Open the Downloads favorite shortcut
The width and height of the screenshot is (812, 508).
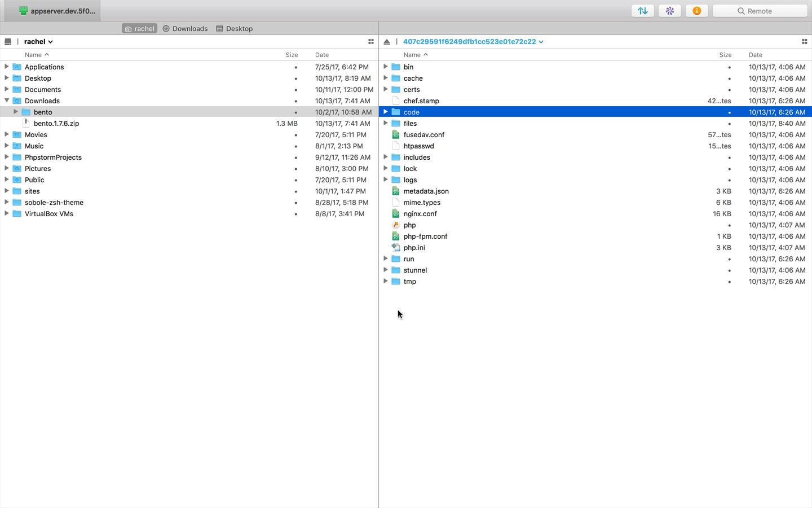[185, 28]
